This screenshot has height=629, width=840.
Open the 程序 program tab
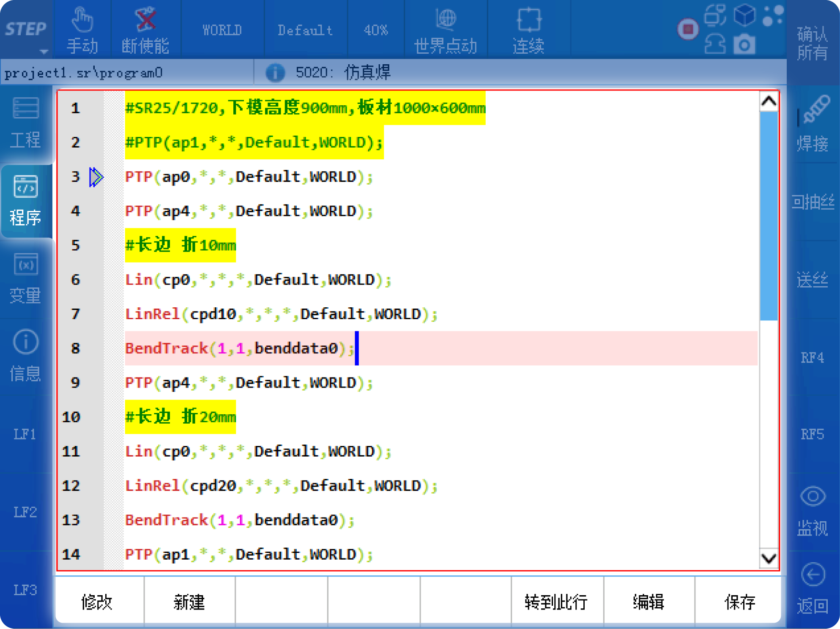26,201
